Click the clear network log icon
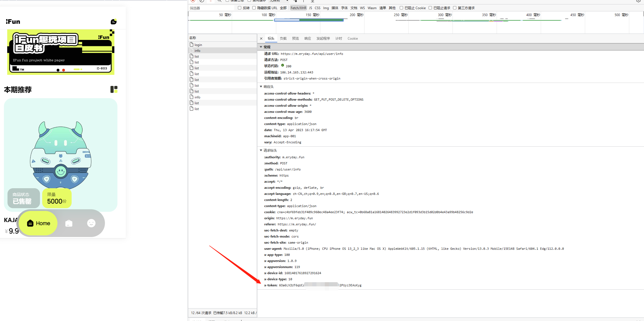The height and width of the screenshot is (321, 644). (x=202, y=1)
